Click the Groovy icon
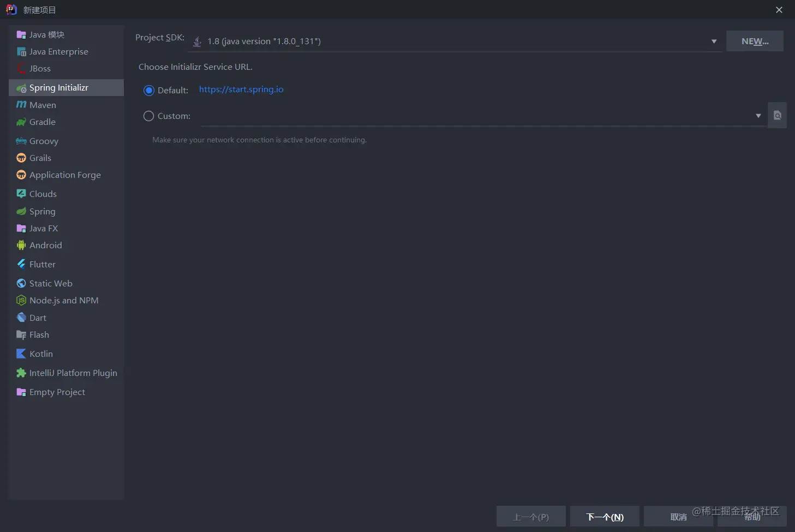Image resolution: width=795 pixels, height=532 pixels. (x=21, y=141)
